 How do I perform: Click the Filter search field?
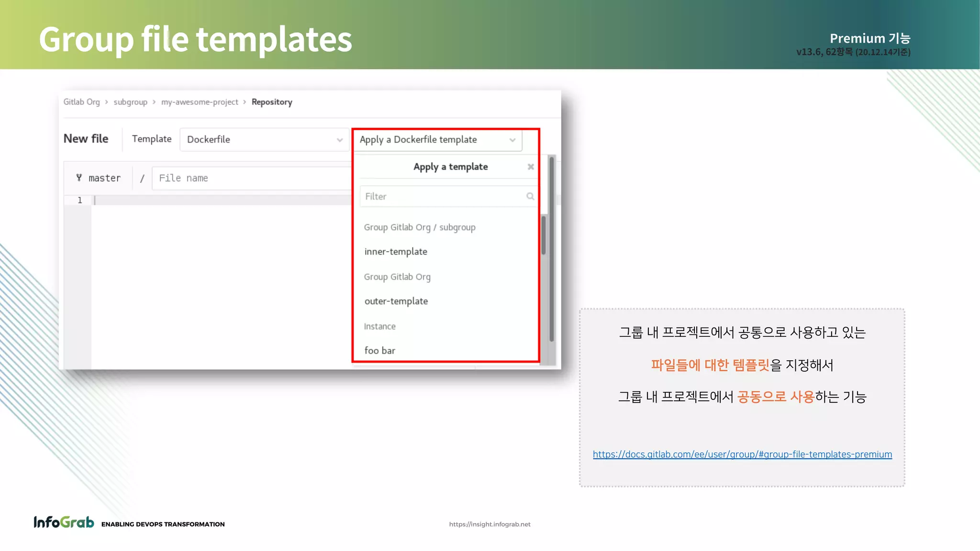coord(448,196)
